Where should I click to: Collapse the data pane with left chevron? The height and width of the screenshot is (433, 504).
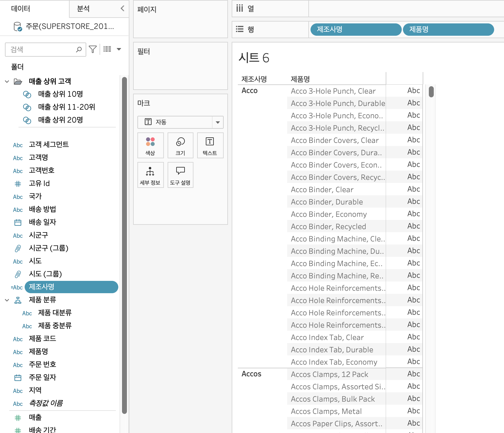click(123, 8)
